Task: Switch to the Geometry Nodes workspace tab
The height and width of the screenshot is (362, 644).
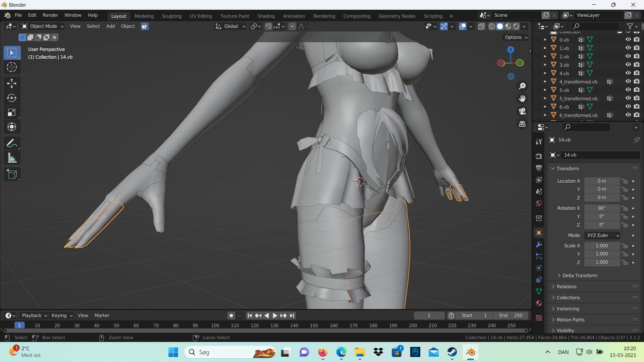Action: point(397,16)
